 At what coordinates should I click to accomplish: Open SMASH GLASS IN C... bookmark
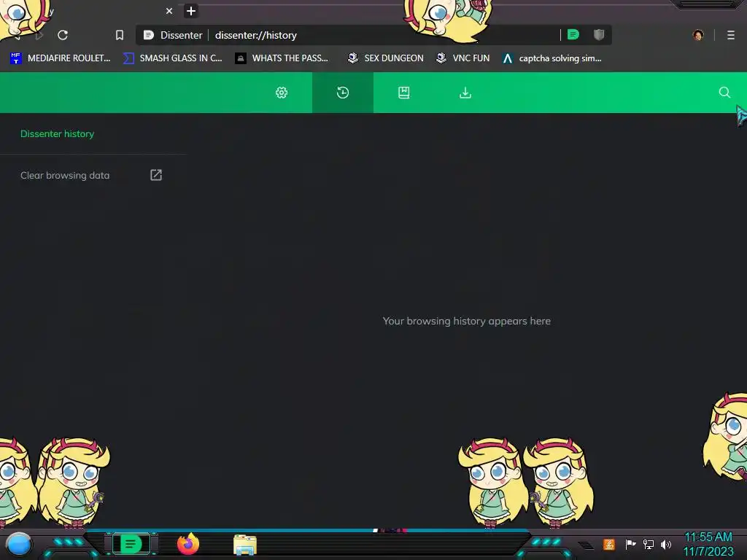(x=172, y=58)
